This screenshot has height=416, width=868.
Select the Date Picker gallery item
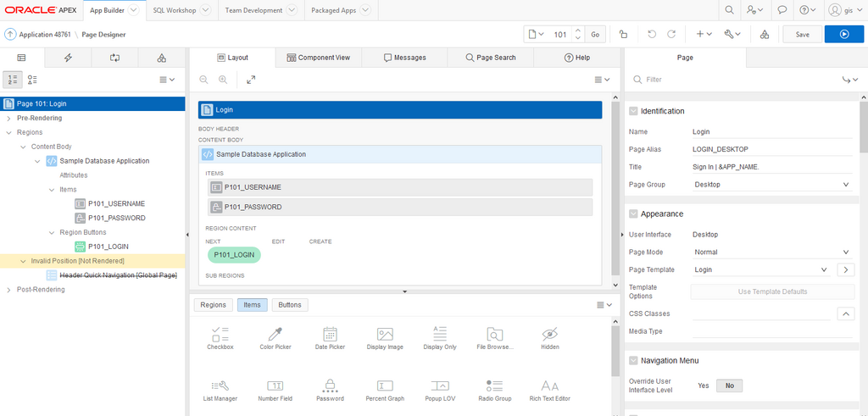coord(330,338)
